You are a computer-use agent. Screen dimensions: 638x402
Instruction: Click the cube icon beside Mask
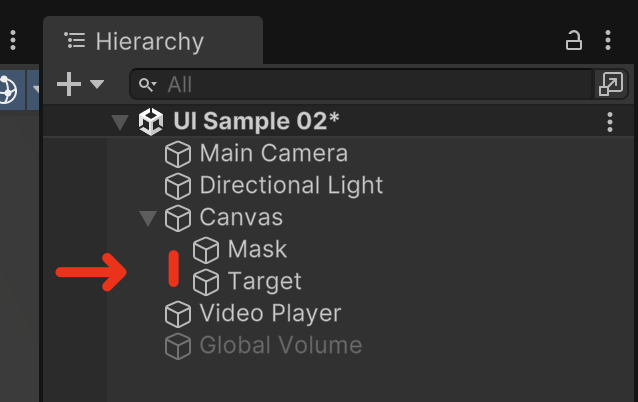(x=205, y=250)
